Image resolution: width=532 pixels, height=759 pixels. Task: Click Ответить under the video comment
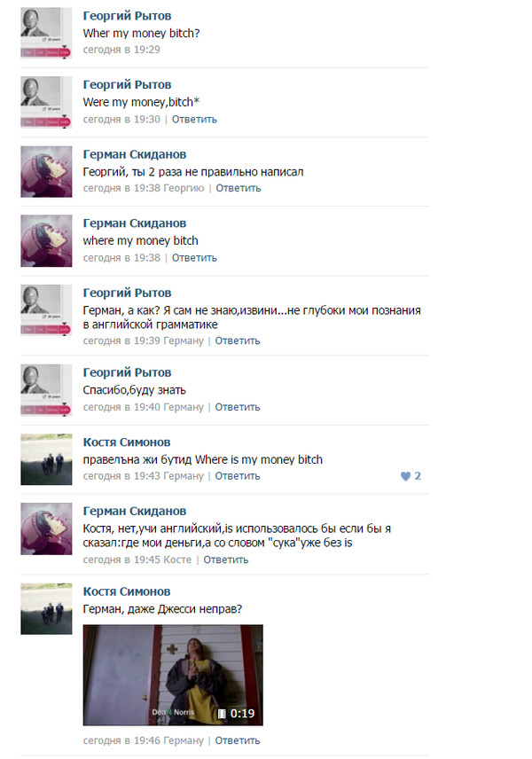238,740
